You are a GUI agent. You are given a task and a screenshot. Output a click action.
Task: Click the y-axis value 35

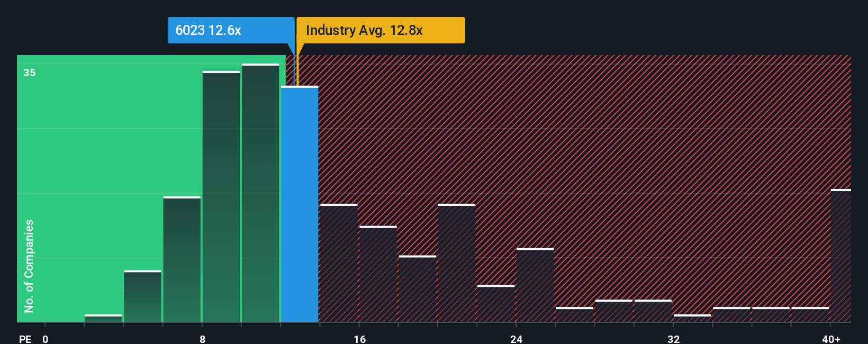(x=30, y=73)
